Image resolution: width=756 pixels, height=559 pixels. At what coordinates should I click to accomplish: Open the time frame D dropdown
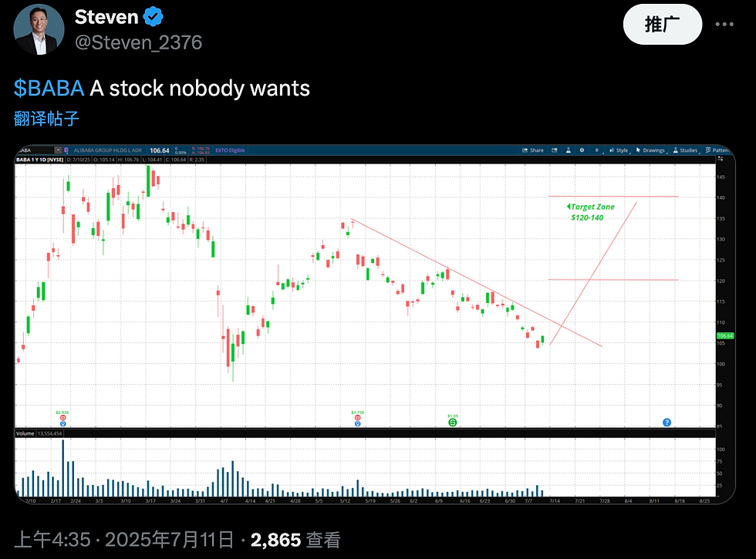pyautogui.click(x=598, y=150)
